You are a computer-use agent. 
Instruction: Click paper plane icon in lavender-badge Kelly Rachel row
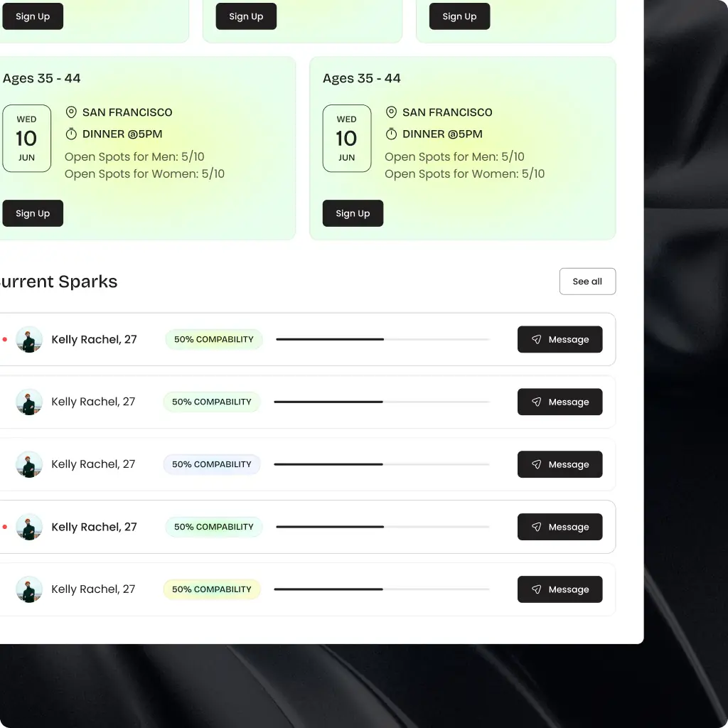click(x=536, y=464)
